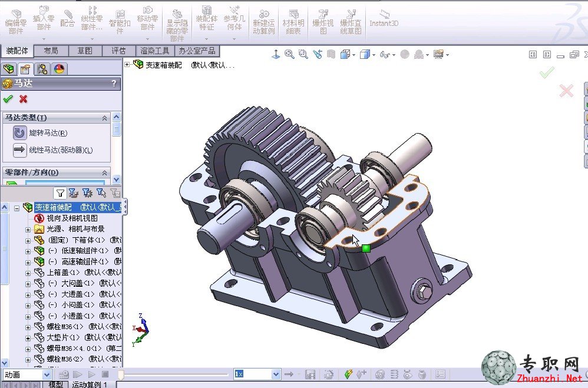This screenshot has width=588, height=388.
Task: Switch to the 渲染工具 tab
Action: coord(155,51)
